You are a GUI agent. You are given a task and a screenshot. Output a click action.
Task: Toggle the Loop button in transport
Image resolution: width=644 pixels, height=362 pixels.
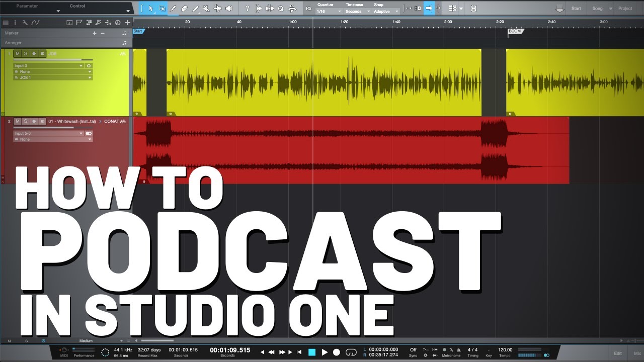(352, 352)
